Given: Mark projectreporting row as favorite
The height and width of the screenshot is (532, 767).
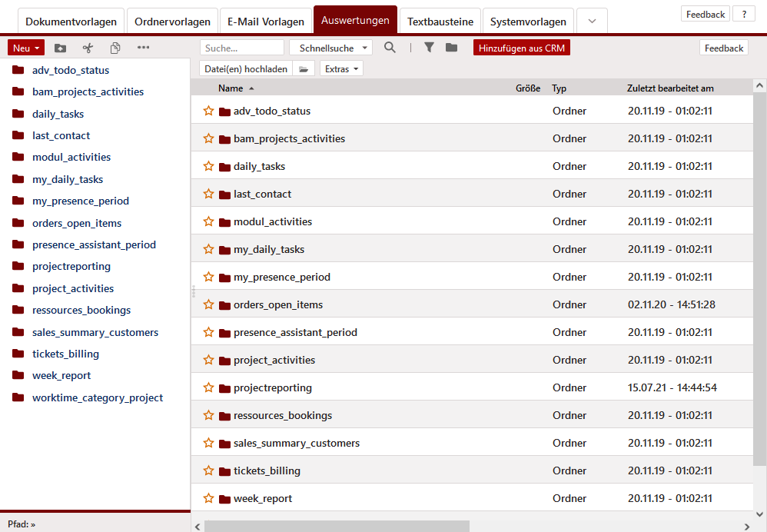Looking at the screenshot, I should [x=208, y=387].
